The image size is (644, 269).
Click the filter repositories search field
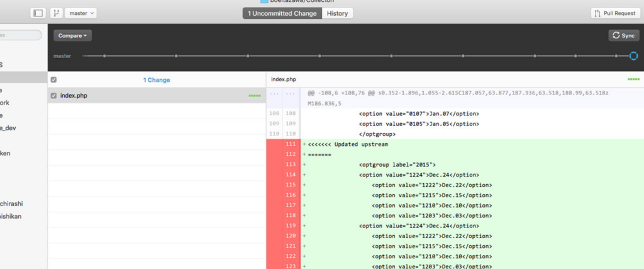[21, 35]
